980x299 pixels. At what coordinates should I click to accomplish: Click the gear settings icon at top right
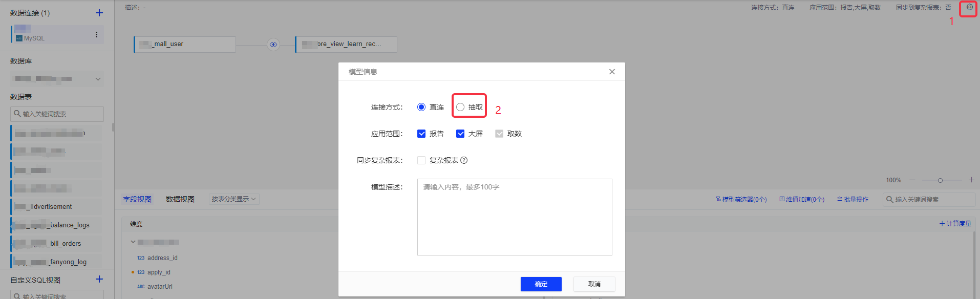969,7
